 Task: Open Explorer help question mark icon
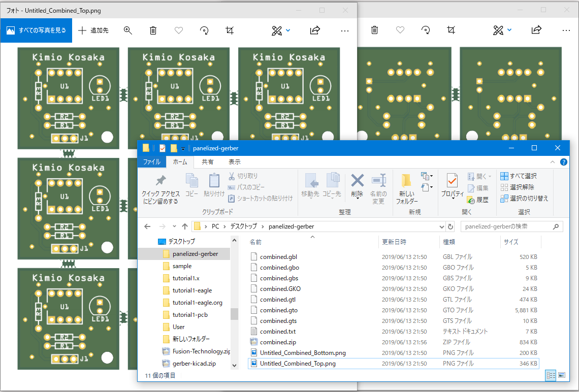tap(563, 162)
